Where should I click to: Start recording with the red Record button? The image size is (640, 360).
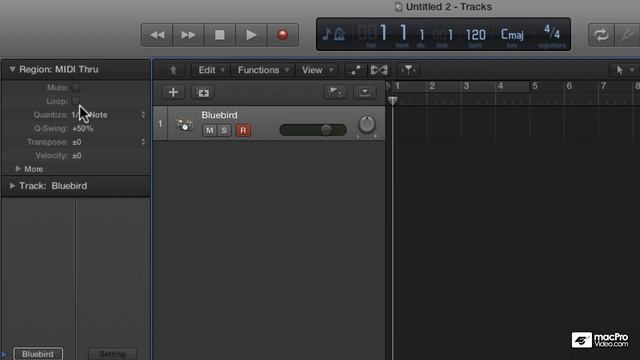(282, 35)
